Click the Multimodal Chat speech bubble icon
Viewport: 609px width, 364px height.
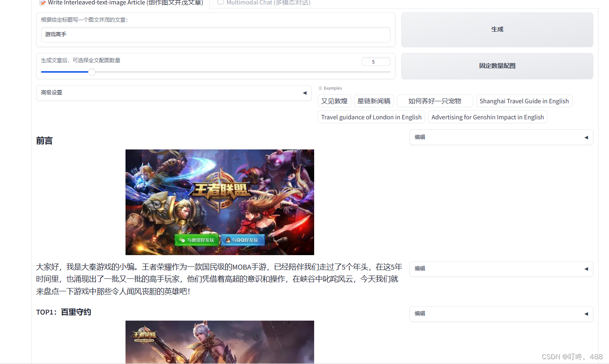220,2
